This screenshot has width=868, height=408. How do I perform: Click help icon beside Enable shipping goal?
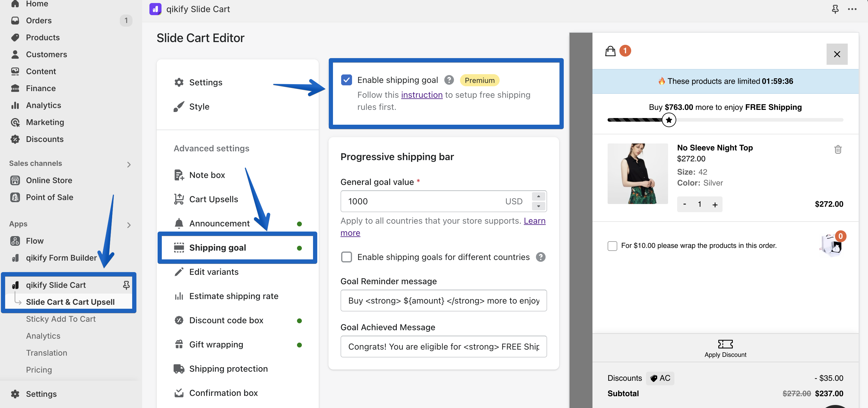click(x=449, y=80)
